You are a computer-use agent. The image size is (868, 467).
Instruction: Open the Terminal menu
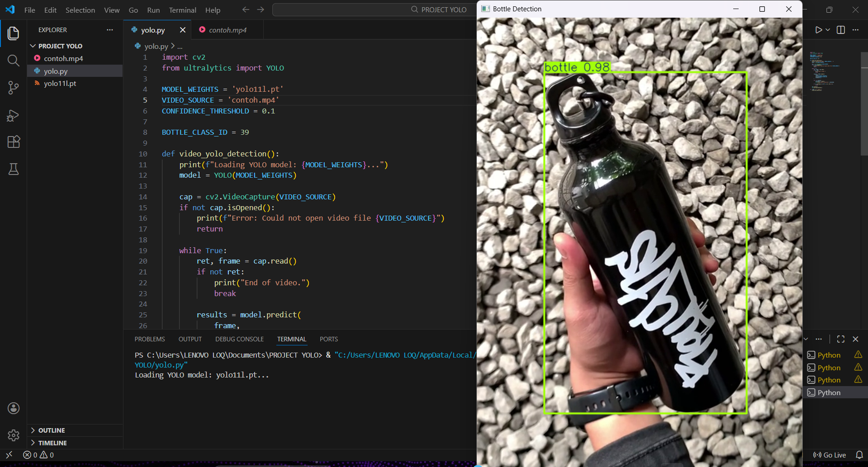182,10
